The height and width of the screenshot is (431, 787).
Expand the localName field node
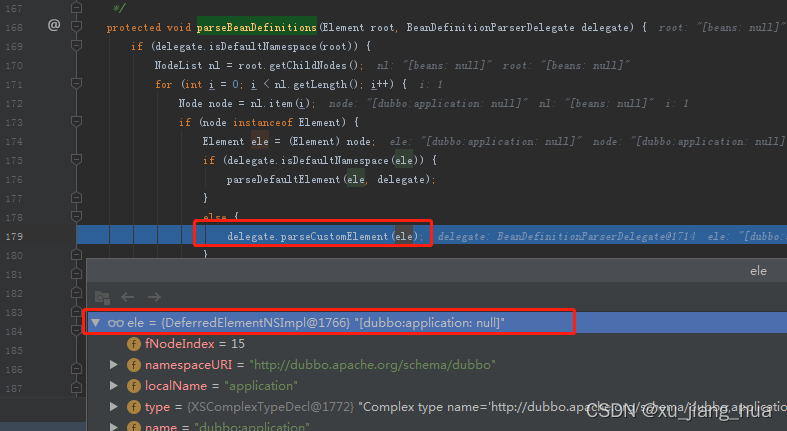click(113, 386)
